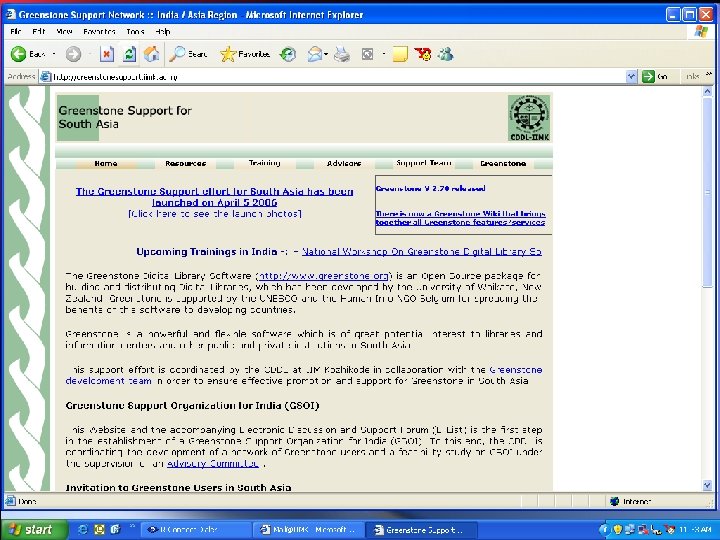
Task: Open Greenstone V 2.70 released link
Action: (x=430, y=188)
